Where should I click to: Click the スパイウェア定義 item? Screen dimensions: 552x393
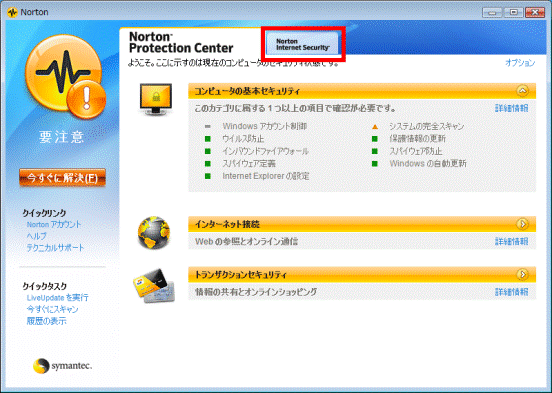coord(249,163)
